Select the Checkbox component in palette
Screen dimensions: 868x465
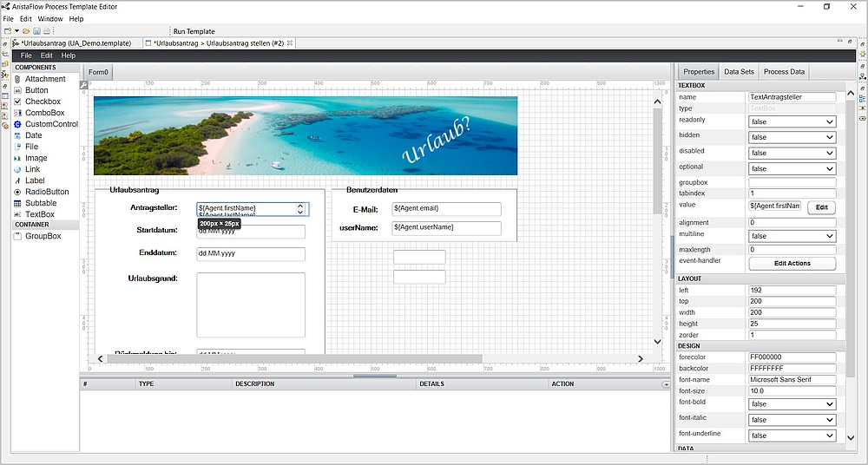tap(43, 102)
